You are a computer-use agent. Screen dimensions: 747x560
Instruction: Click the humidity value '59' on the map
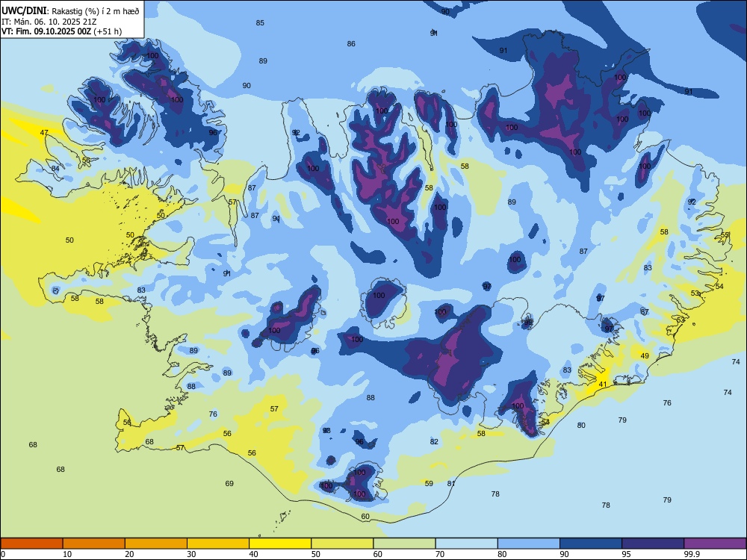click(x=429, y=483)
